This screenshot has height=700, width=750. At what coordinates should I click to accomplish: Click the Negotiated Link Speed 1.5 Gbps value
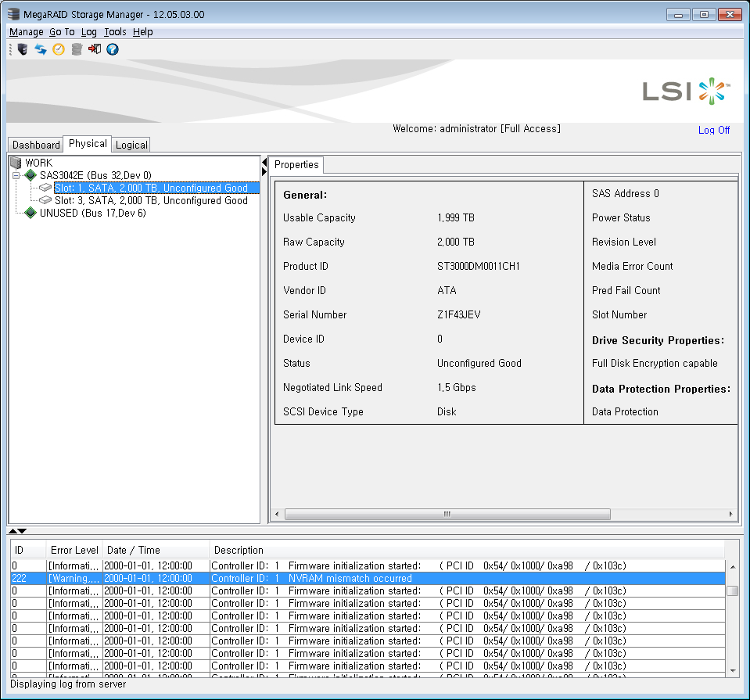click(456, 387)
